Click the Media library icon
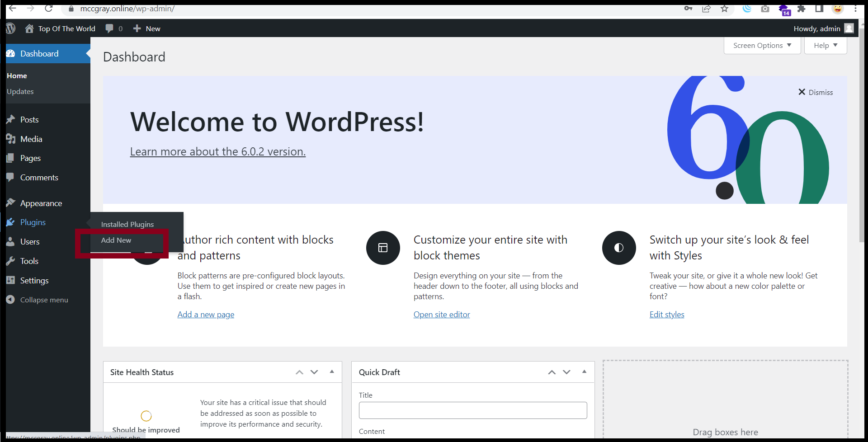The image size is (868, 442). point(10,139)
